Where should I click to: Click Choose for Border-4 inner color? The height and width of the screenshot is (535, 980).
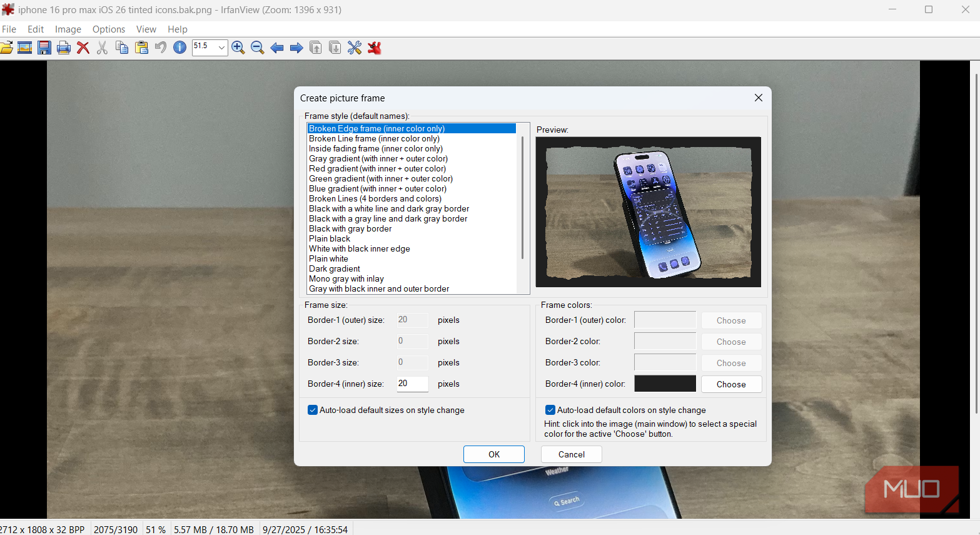pos(731,384)
